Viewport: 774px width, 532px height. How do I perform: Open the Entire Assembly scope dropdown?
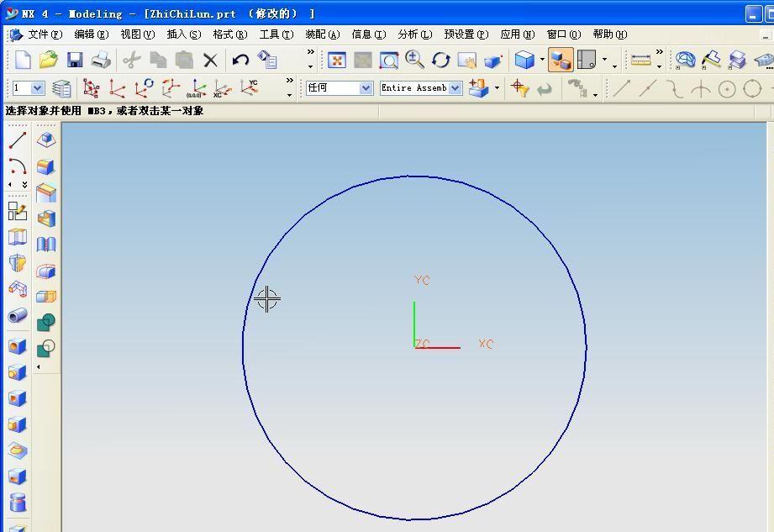(455, 88)
